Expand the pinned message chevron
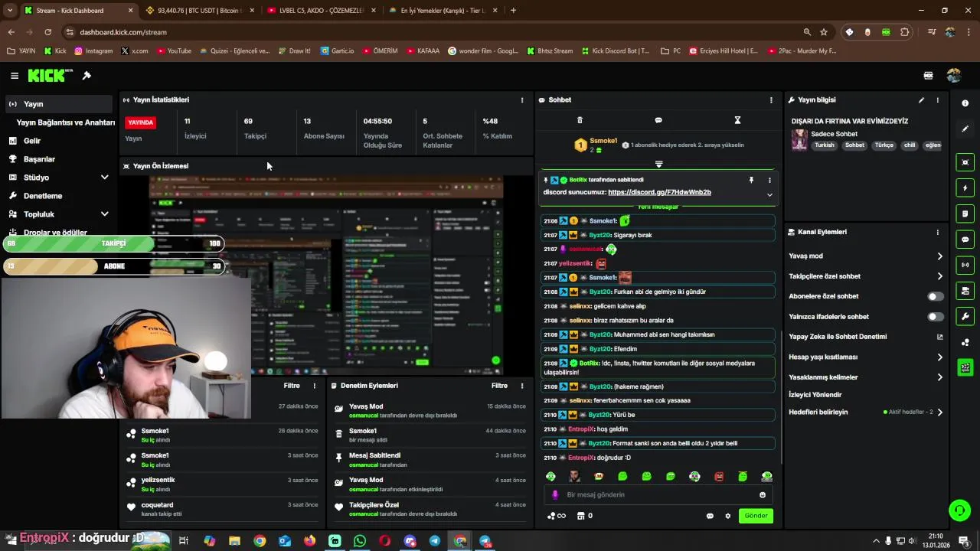Image resolution: width=980 pixels, height=551 pixels. (769, 195)
